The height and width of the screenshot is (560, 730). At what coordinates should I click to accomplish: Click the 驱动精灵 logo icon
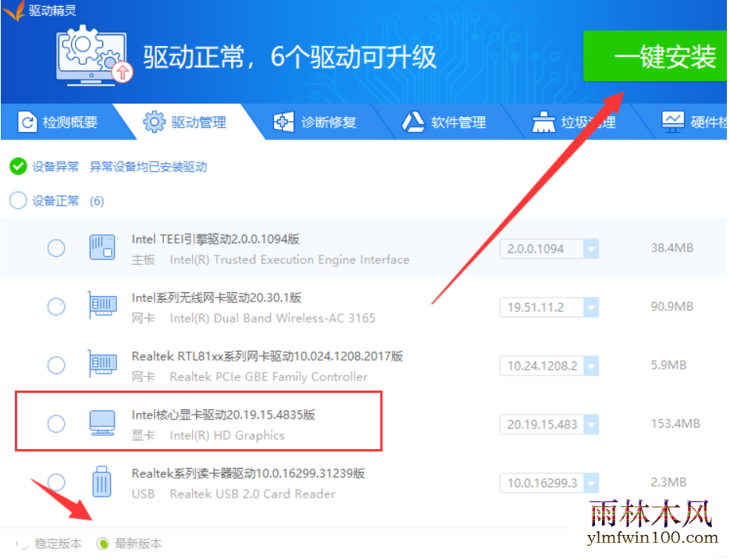pyautogui.click(x=14, y=10)
